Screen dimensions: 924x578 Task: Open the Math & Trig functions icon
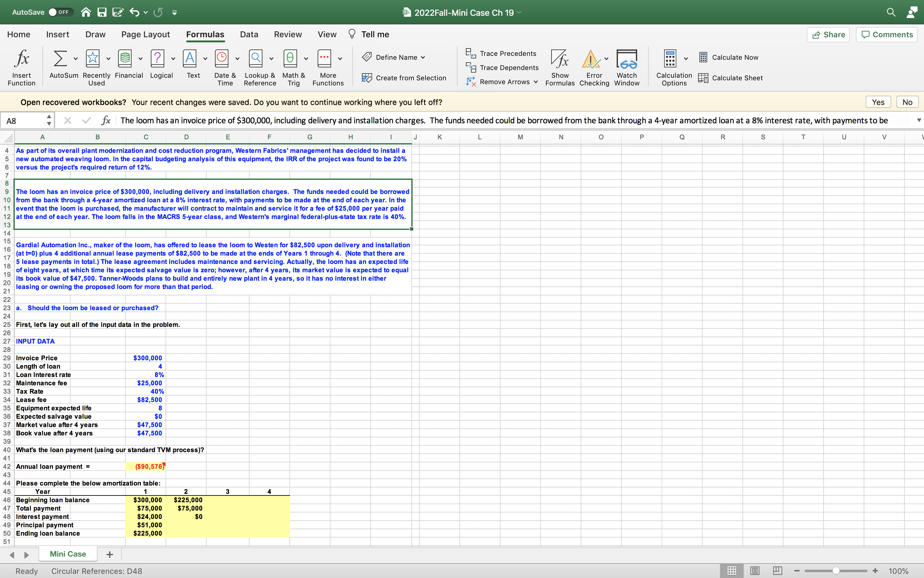click(x=290, y=58)
